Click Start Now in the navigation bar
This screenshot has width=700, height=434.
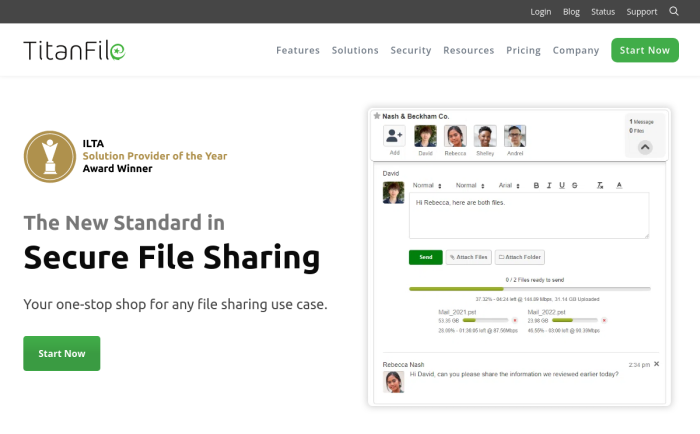click(645, 50)
